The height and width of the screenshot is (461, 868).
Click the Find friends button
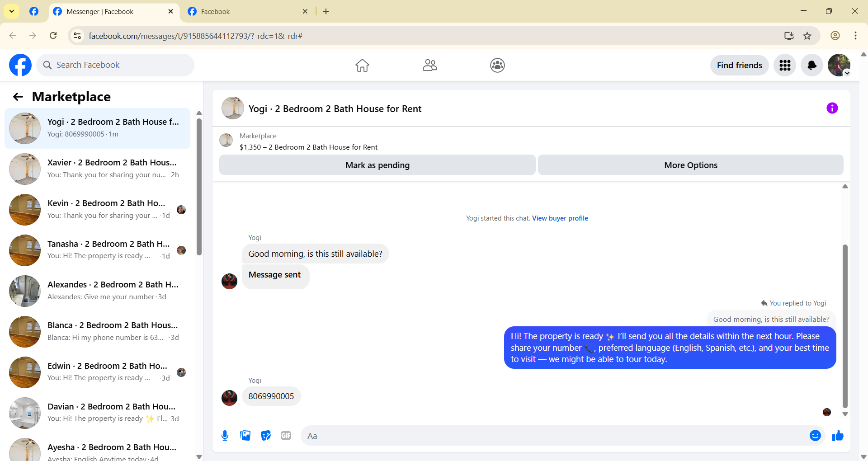tap(740, 65)
